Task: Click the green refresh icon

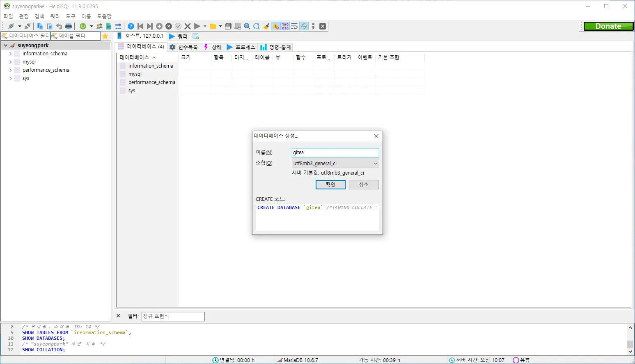Action: pos(83,26)
